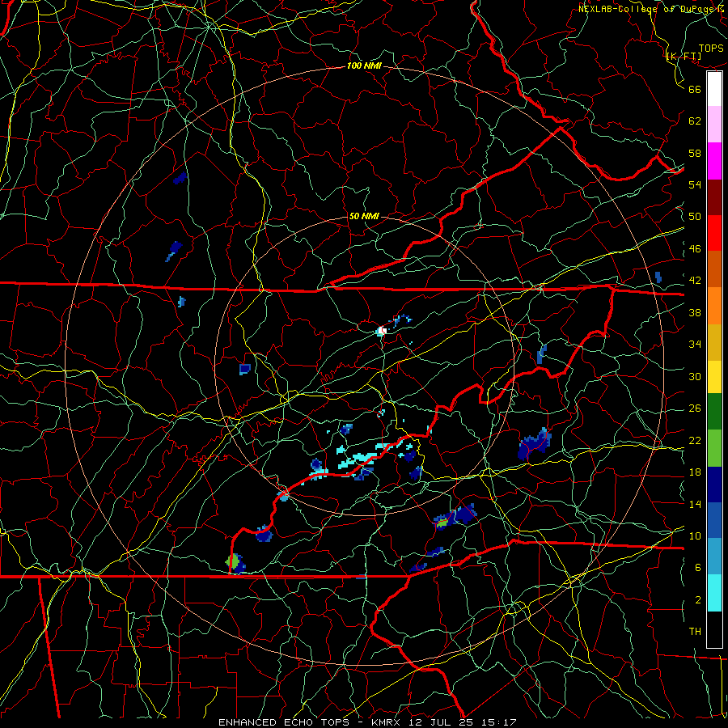Viewport: 728px width, 728px height.
Task: Click the '14' legend value
Action: point(695,504)
